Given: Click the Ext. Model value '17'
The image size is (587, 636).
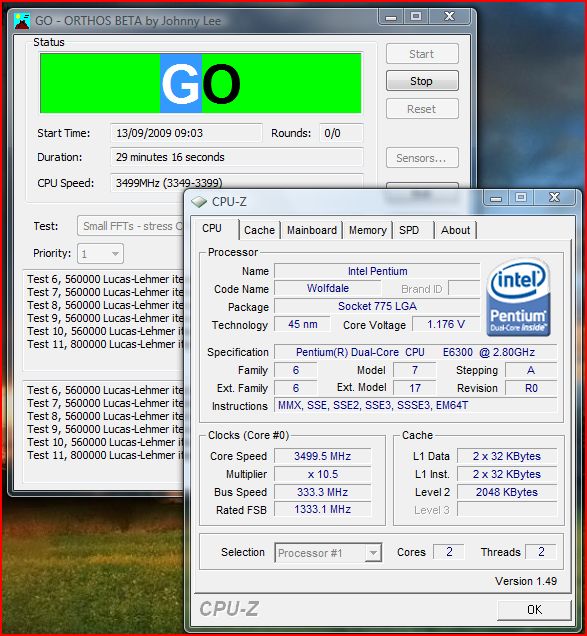Looking at the screenshot, I should 415,388.
